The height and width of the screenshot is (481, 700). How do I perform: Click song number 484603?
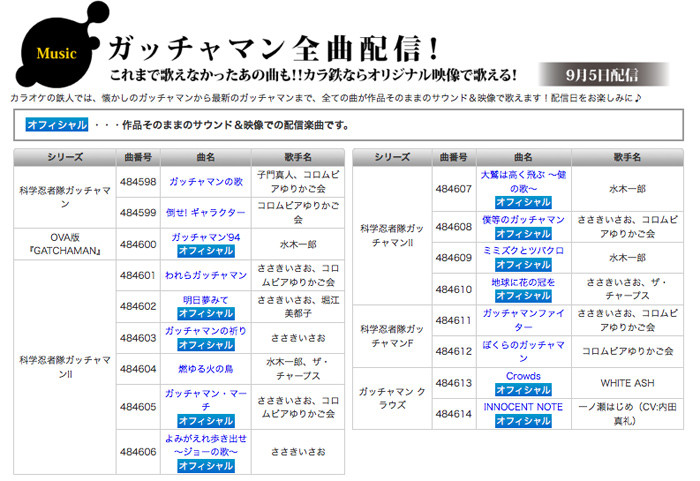click(138, 338)
